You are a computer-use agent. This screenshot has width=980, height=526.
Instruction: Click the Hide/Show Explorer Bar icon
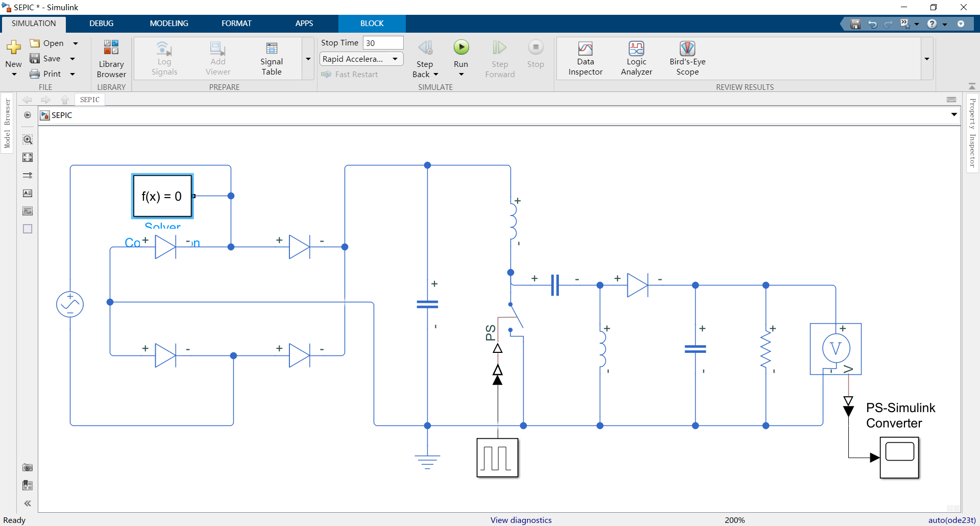(x=28, y=115)
